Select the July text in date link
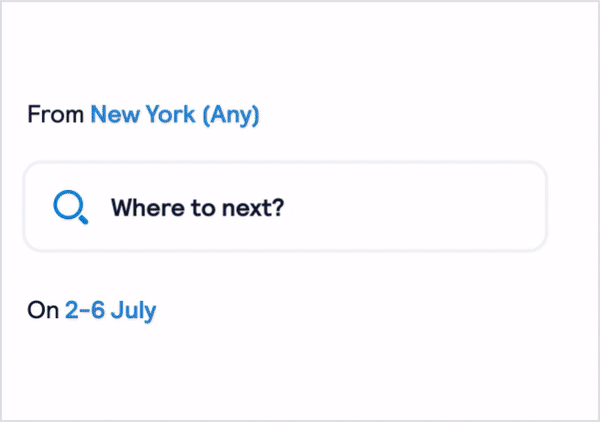This screenshot has height=422, width=600. [x=134, y=311]
